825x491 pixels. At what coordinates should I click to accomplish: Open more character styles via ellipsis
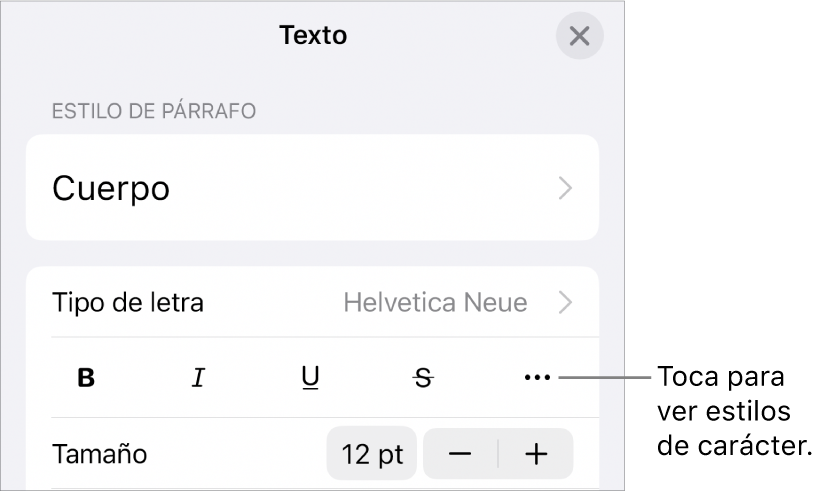point(537,378)
